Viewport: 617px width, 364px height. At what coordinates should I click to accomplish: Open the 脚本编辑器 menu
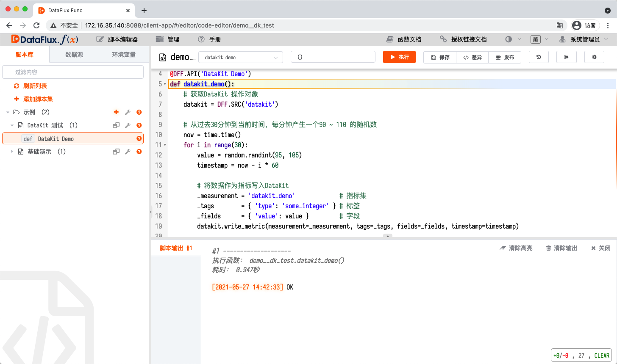(117, 39)
